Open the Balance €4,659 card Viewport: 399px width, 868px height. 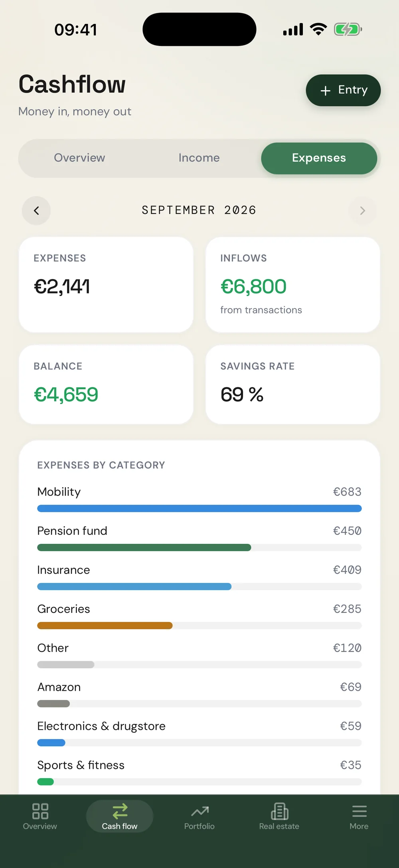pos(106,384)
